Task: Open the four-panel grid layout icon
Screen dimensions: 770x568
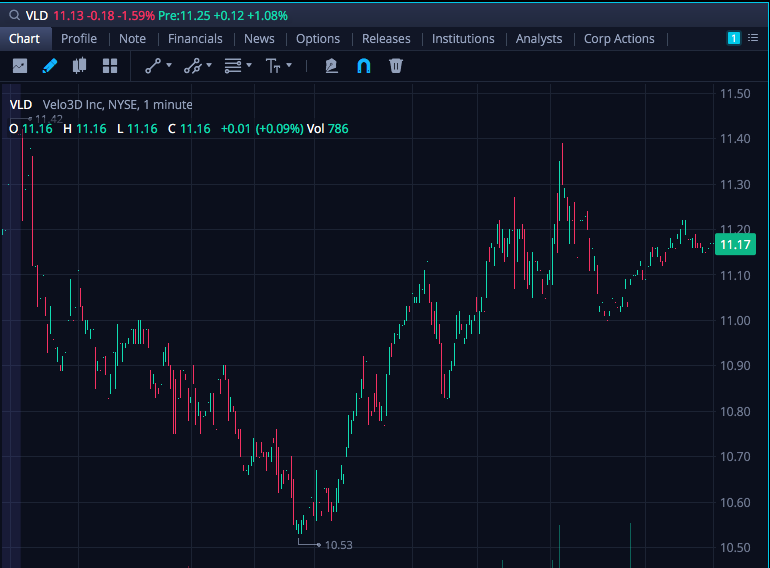Action: coord(110,66)
